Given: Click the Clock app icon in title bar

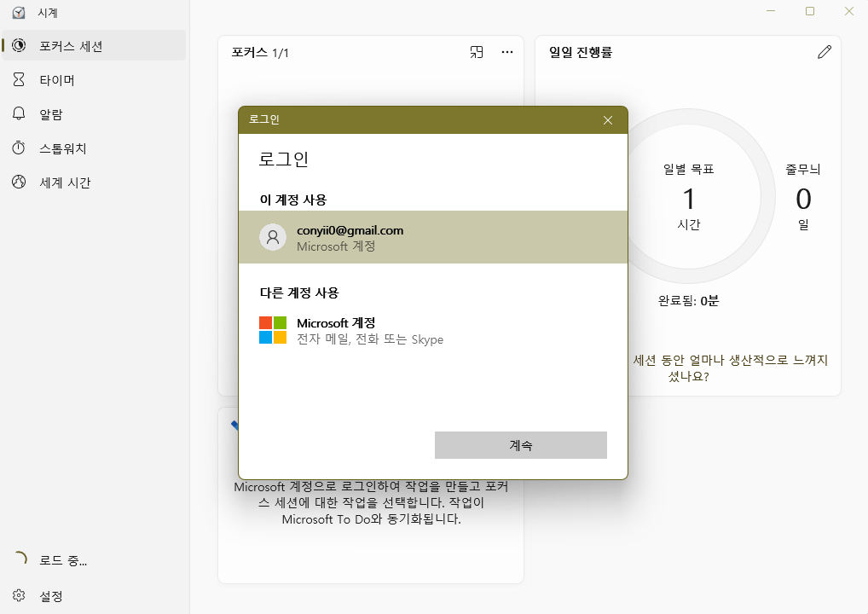Looking at the screenshot, I should (19, 12).
